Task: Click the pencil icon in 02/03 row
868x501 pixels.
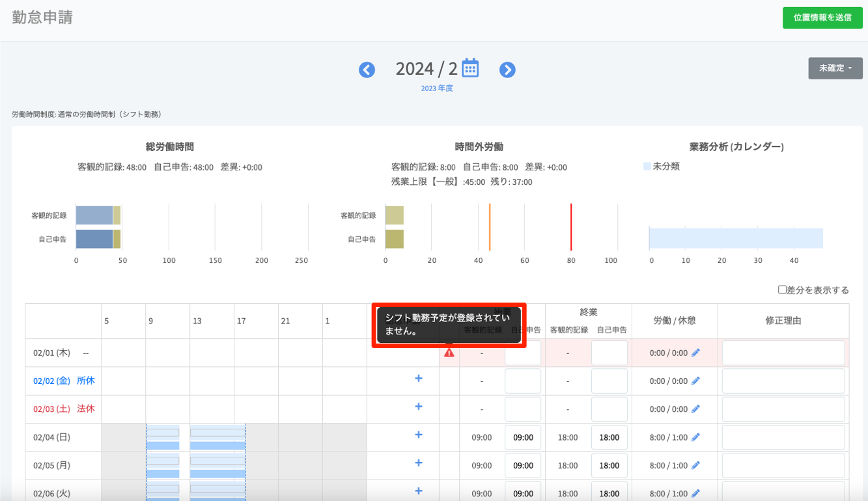Action: click(695, 409)
